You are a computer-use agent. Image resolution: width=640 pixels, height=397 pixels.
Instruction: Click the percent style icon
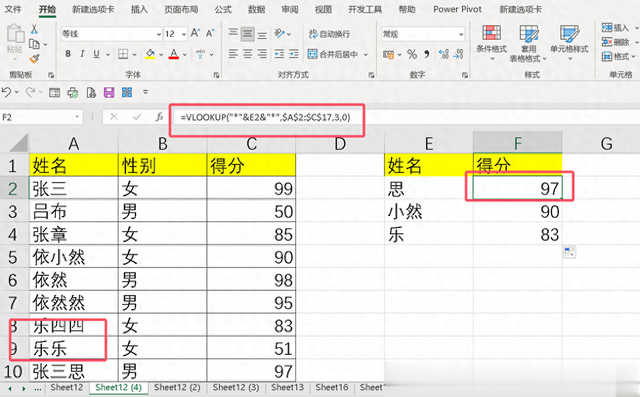click(412, 54)
